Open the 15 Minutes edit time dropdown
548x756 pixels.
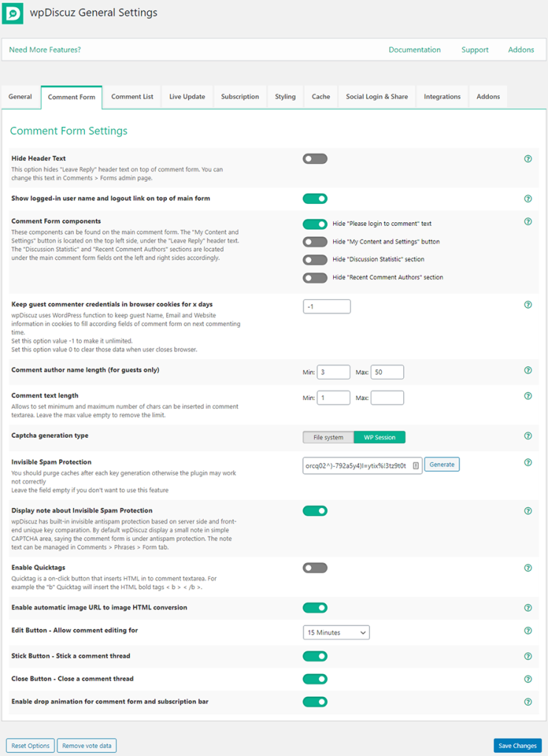[336, 633]
